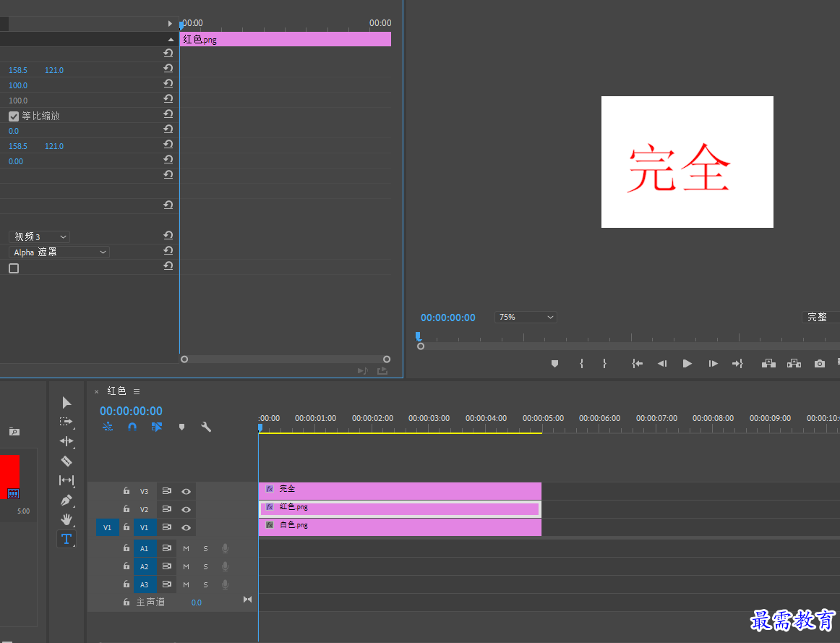Toggle V1 source patching button

pos(107,528)
